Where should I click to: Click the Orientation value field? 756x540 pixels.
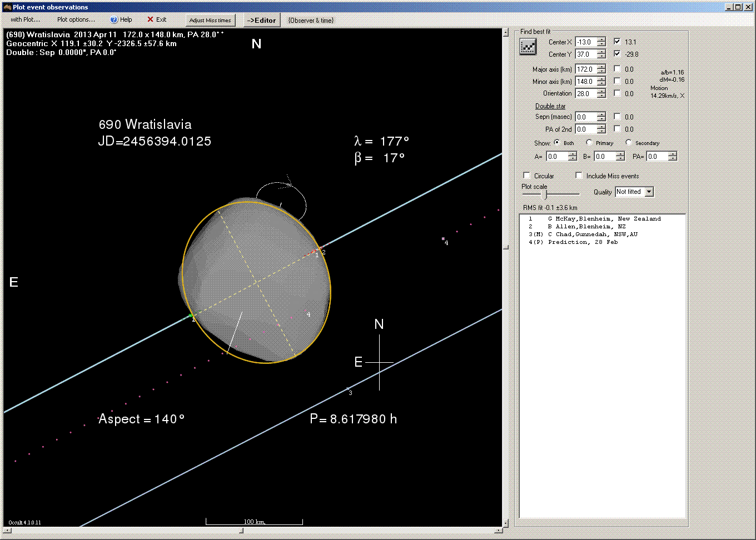pyautogui.click(x=586, y=94)
